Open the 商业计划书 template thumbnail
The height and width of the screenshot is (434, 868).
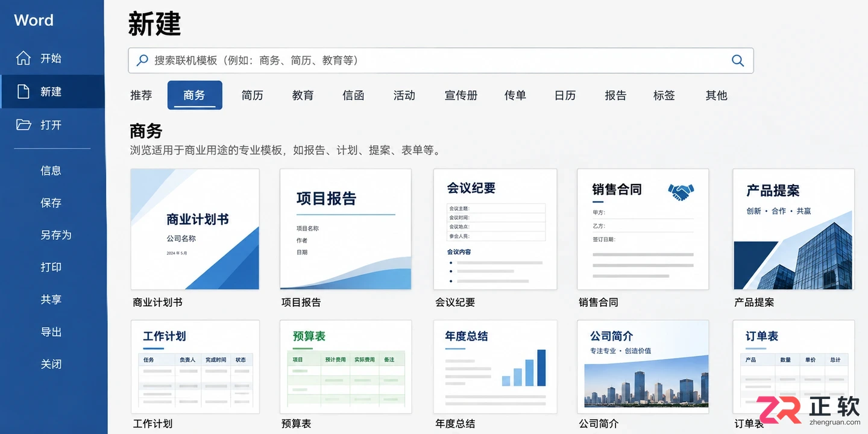pos(195,229)
